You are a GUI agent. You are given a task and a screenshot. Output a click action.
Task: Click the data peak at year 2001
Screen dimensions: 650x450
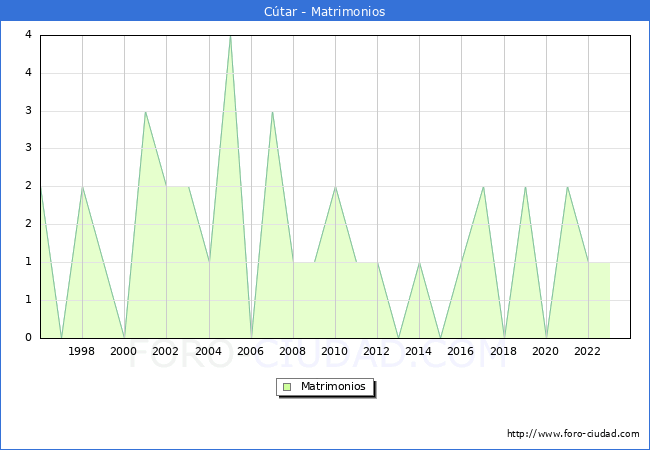click(x=145, y=112)
